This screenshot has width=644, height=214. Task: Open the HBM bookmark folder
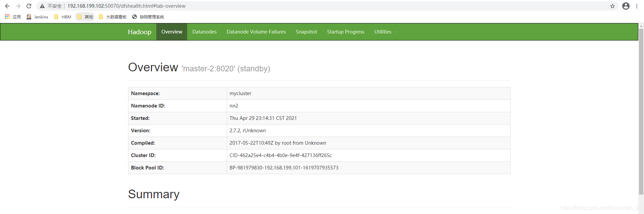click(x=63, y=17)
